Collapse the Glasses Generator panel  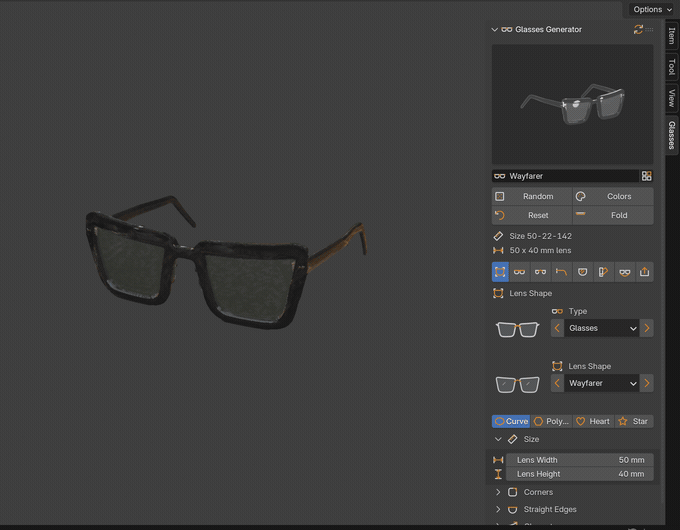click(494, 29)
